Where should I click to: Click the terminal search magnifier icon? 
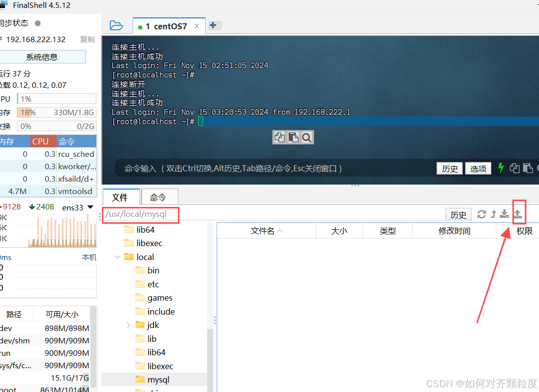coord(307,137)
